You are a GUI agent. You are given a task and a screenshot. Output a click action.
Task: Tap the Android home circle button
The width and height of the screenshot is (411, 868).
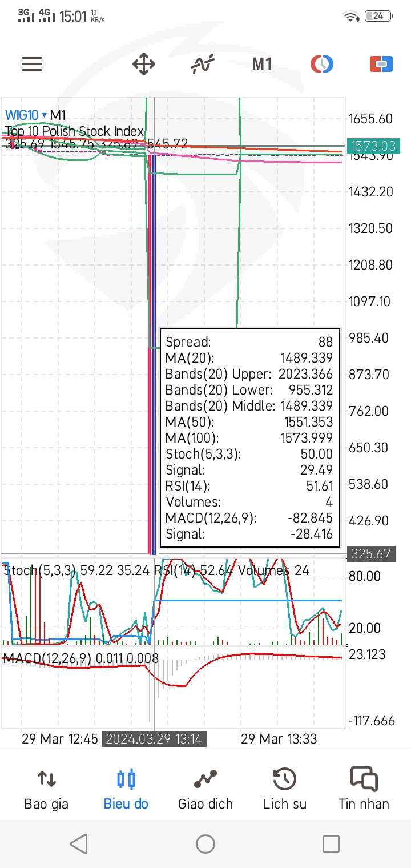pyautogui.click(x=205, y=844)
